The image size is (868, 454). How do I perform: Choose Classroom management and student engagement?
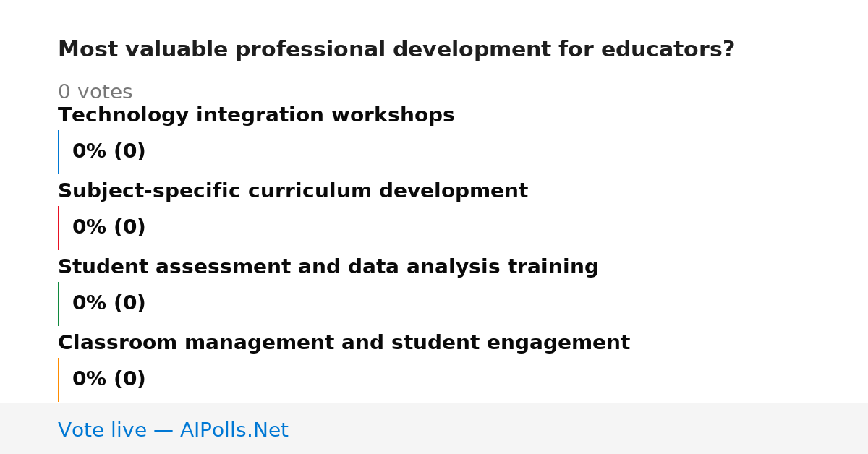[x=344, y=343]
